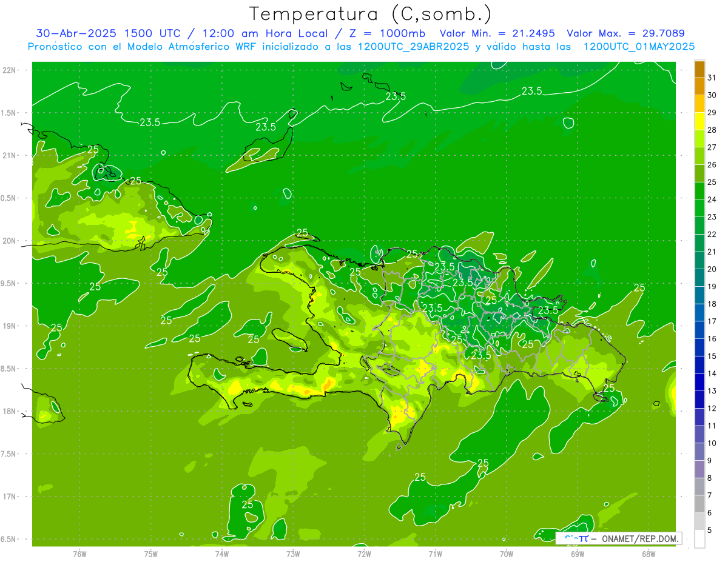Click the '18N' latitude axis label
Viewport: 728px width, 562px height.
click(x=10, y=411)
